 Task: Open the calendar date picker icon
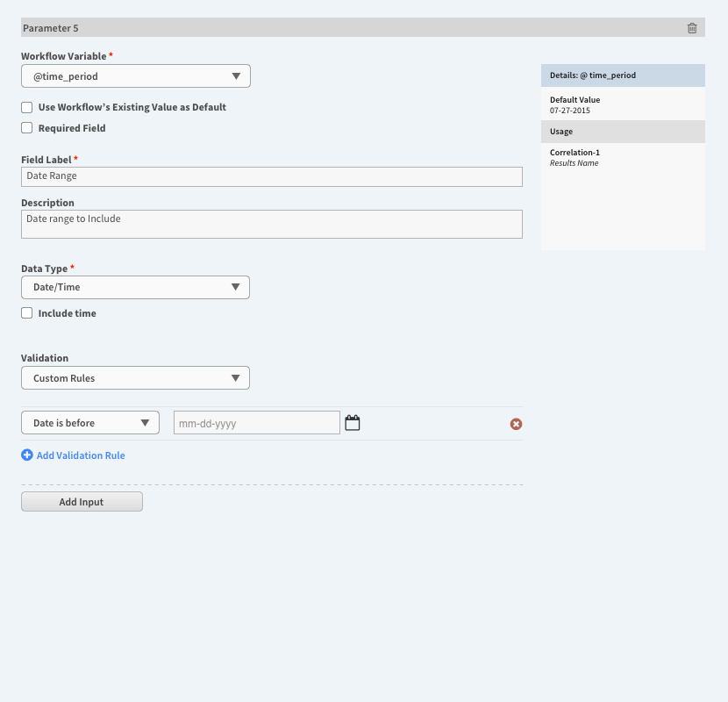coord(353,423)
